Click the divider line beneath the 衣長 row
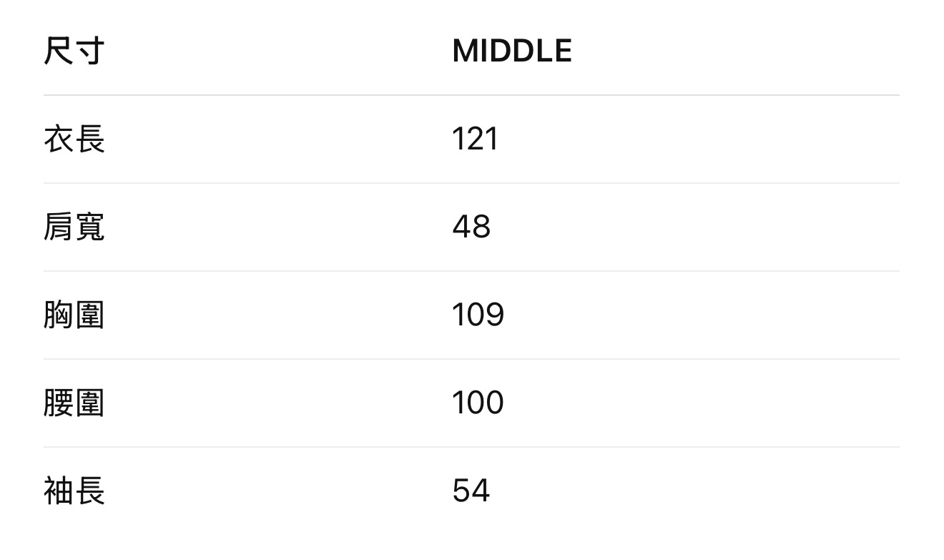The height and width of the screenshot is (560, 944). tap(471, 183)
